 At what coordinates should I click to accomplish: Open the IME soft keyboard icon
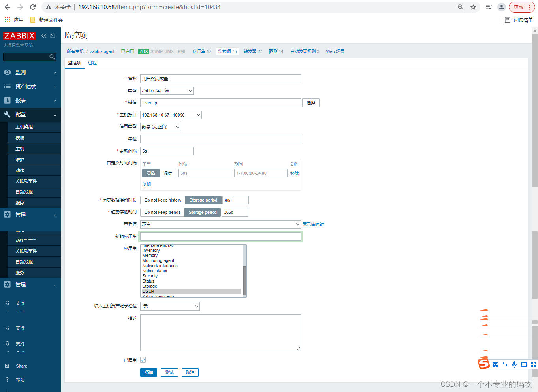tap(524, 364)
